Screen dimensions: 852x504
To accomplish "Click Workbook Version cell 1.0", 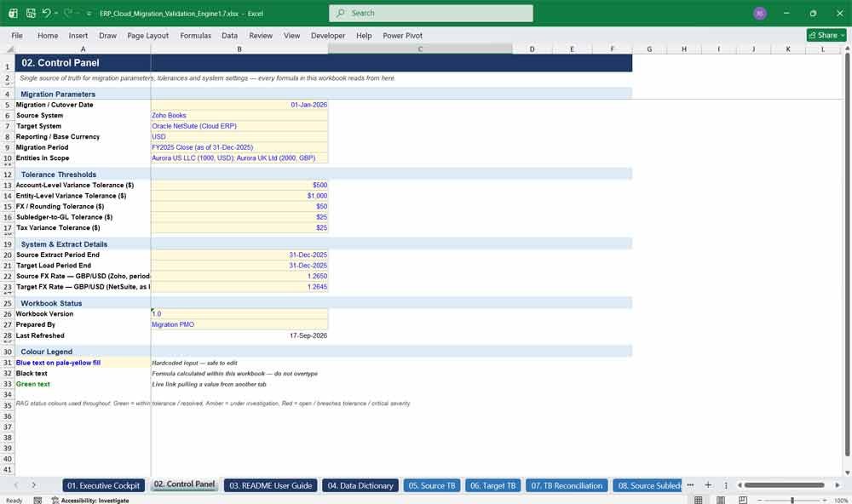I will (x=239, y=314).
